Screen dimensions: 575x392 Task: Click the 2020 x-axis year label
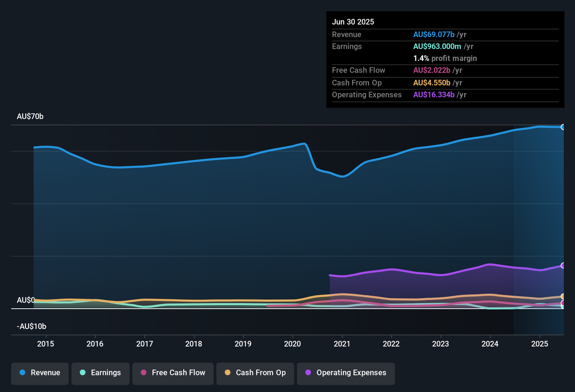(x=292, y=344)
